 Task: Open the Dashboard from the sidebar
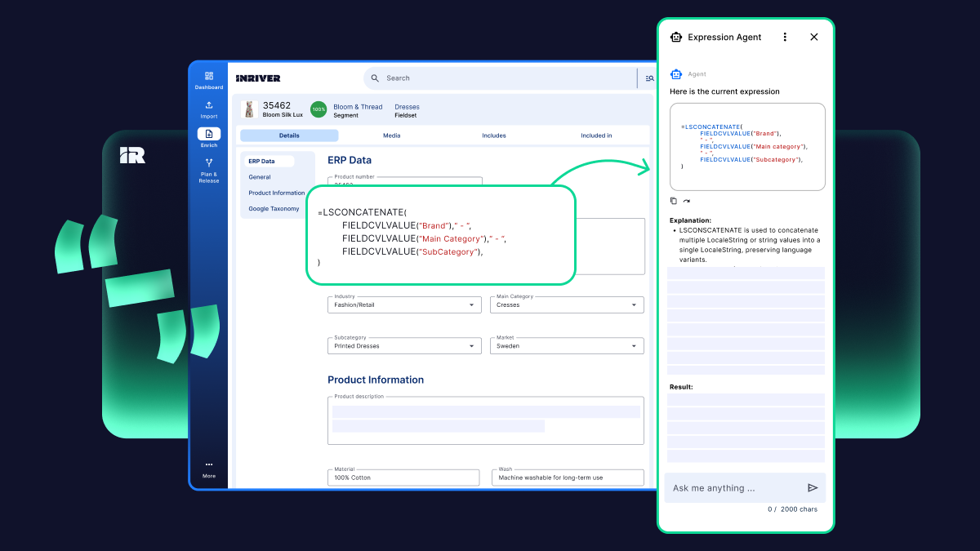[x=208, y=79]
